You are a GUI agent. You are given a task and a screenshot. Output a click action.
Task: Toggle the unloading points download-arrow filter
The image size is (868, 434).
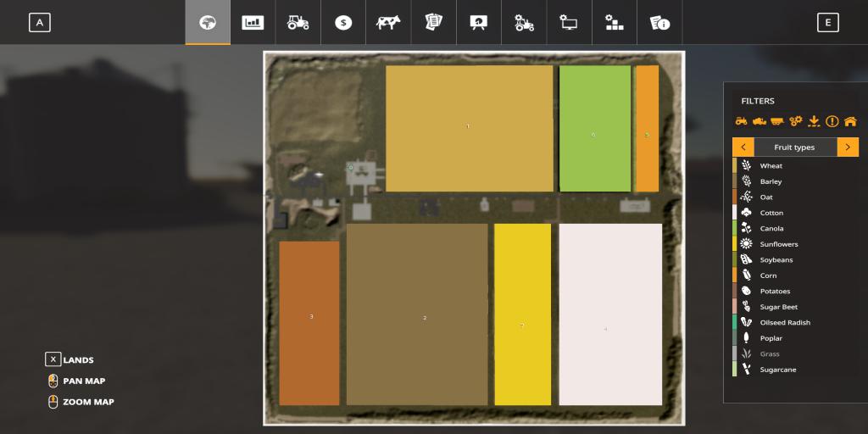(814, 121)
